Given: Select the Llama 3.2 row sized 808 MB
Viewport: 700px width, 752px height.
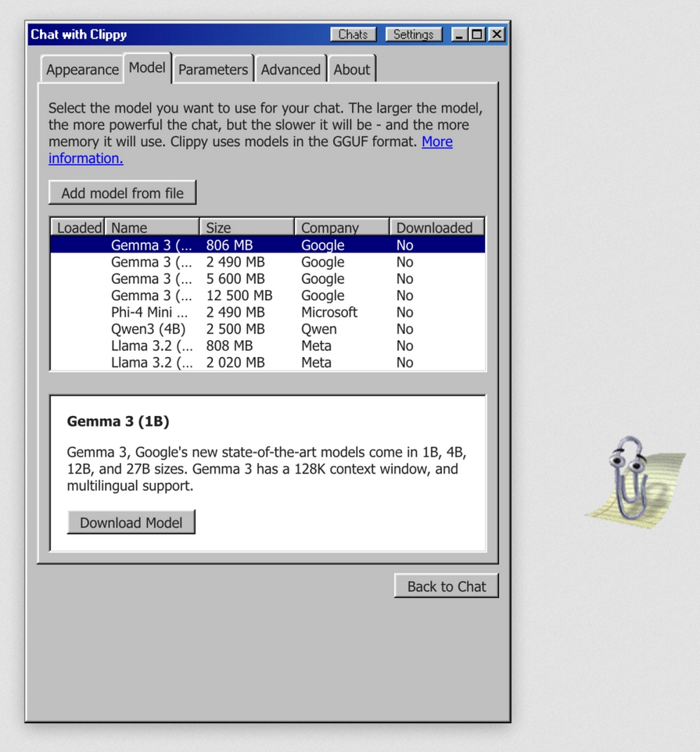Looking at the screenshot, I should pos(267,346).
